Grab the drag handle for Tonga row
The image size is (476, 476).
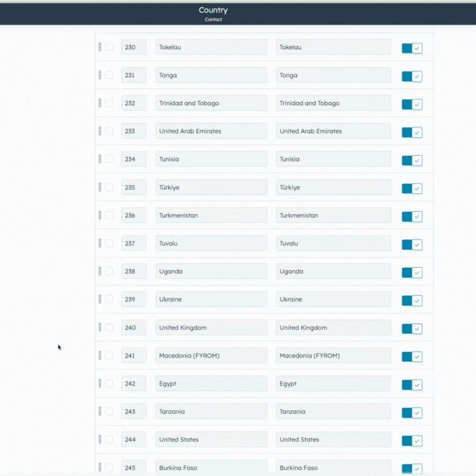point(100,75)
